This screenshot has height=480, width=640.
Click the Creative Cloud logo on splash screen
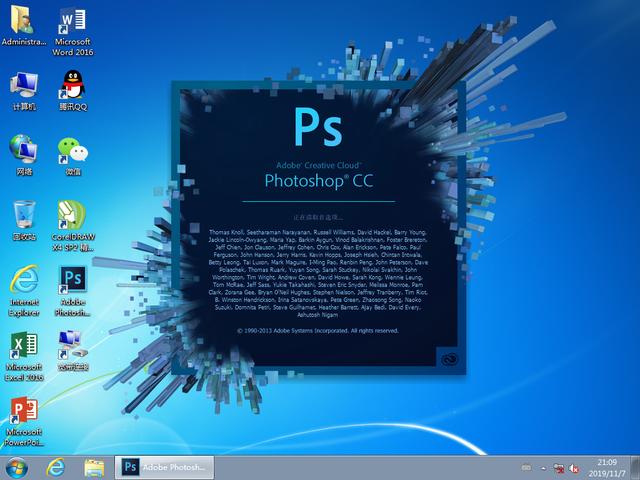coord(450,359)
